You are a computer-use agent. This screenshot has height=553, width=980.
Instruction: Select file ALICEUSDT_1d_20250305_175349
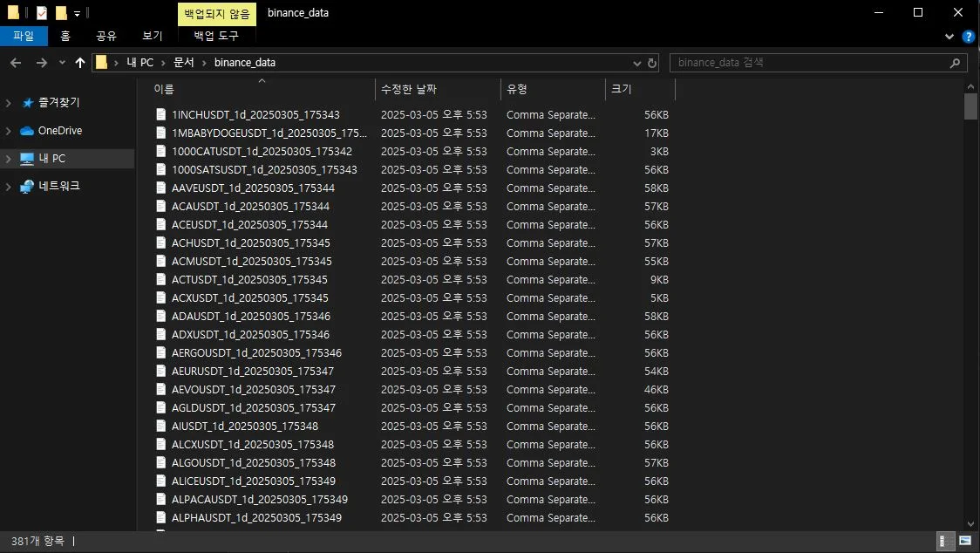click(x=254, y=481)
